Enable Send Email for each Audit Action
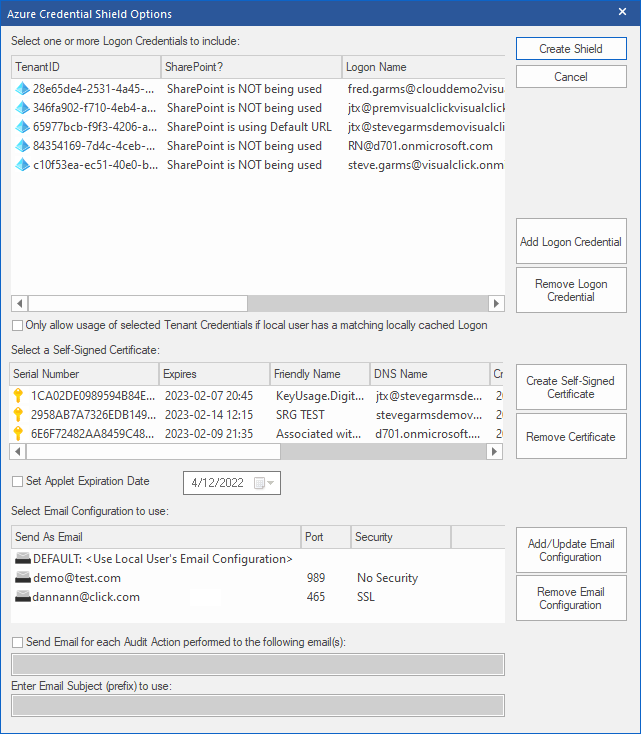The width and height of the screenshot is (641, 734). point(17,641)
